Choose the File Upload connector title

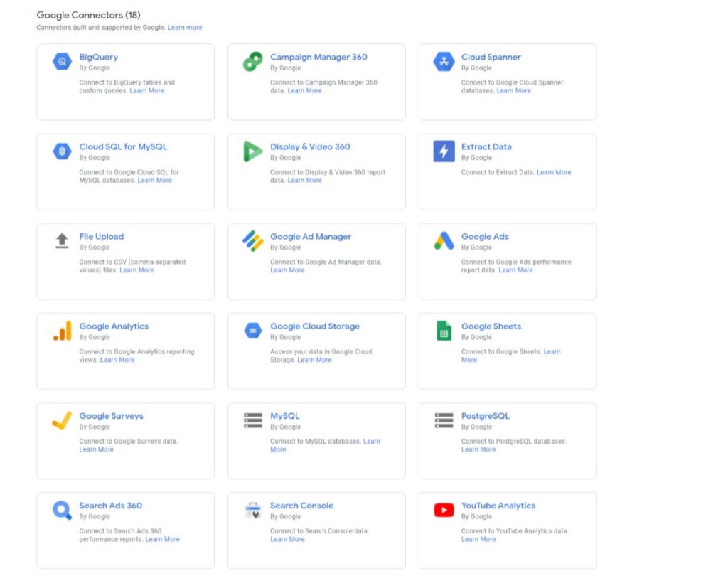coord(101,236)
